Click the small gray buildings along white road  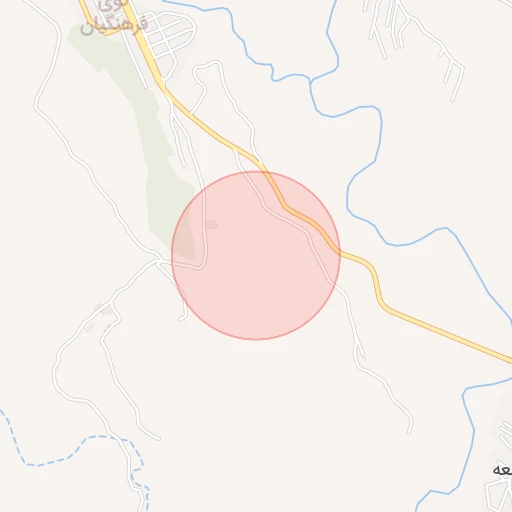click(x=100, y=317)
